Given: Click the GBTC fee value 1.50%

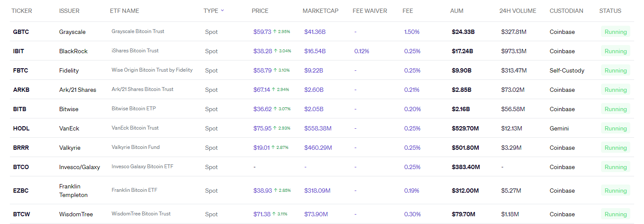Looking at the screenshot, I should pos(412,32).
